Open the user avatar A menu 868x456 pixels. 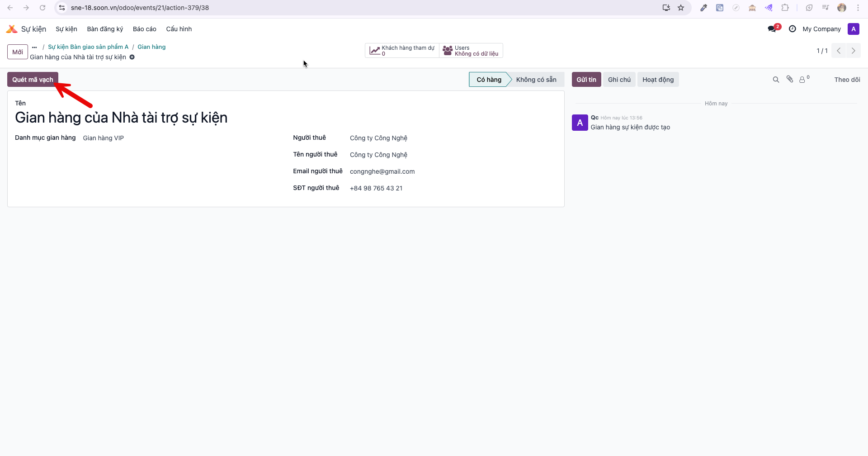click(x=853, y=29)
